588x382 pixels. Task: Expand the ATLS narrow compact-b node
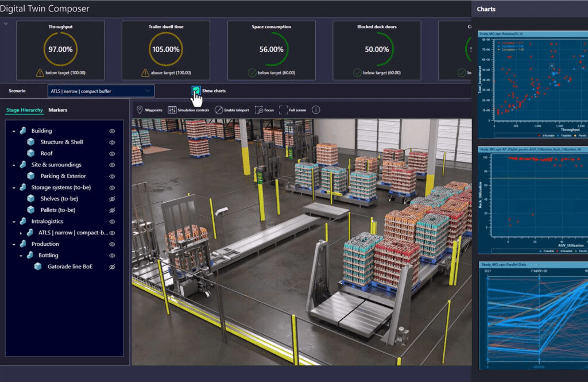point(21,233)
